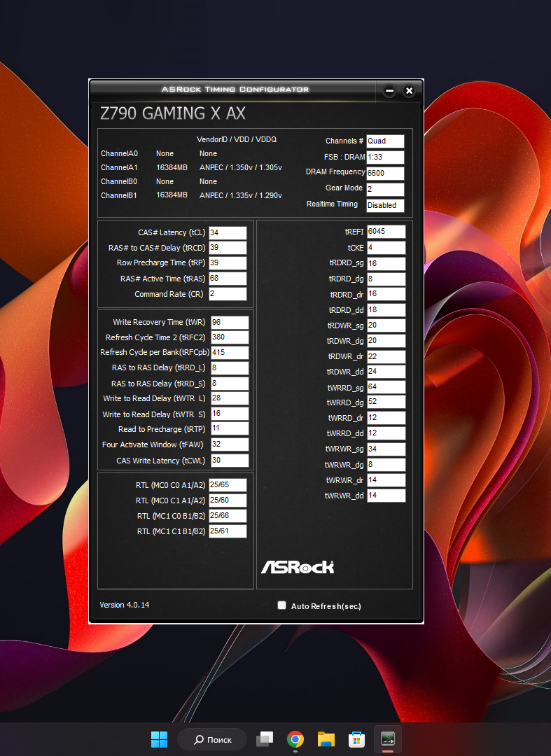Click the RAS# to CAS# Delay (tRCD) field
The width and height of the screenshot is (551, 756).
tap(228, 248)
